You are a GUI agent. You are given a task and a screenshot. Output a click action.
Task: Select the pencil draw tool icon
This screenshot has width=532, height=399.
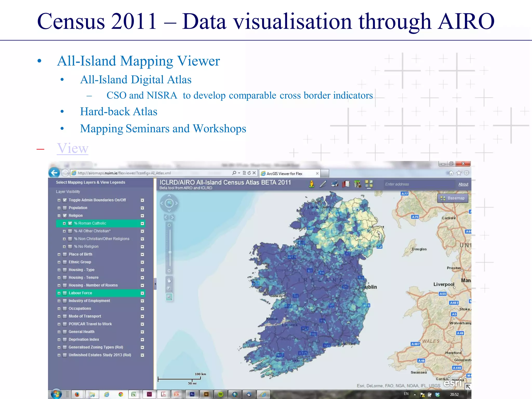click(x=323, y=184)
